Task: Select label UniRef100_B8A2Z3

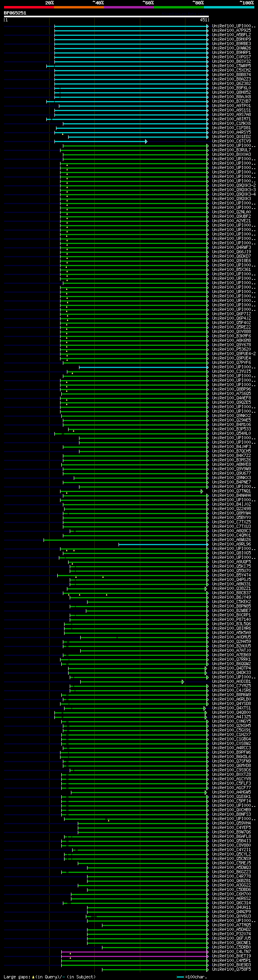Action: [x=231, y=79]
